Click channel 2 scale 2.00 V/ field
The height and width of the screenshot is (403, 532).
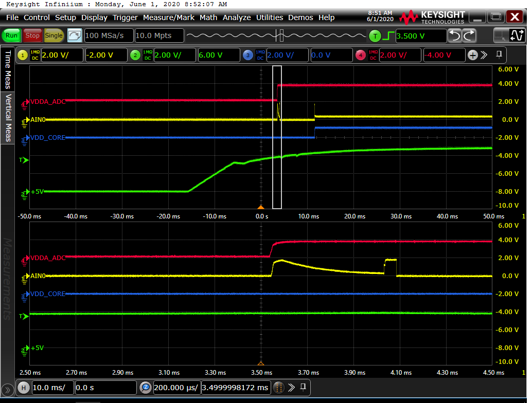click(175, 55)
